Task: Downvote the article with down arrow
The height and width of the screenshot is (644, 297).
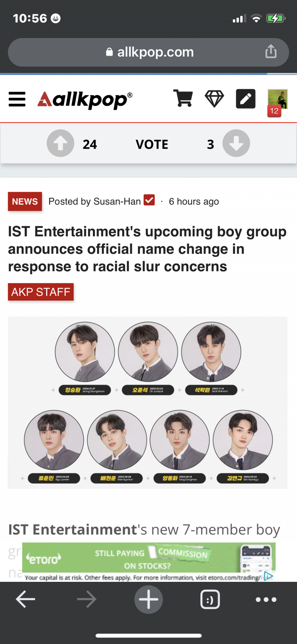Action: pyautogui.click(x=236, y=143)
